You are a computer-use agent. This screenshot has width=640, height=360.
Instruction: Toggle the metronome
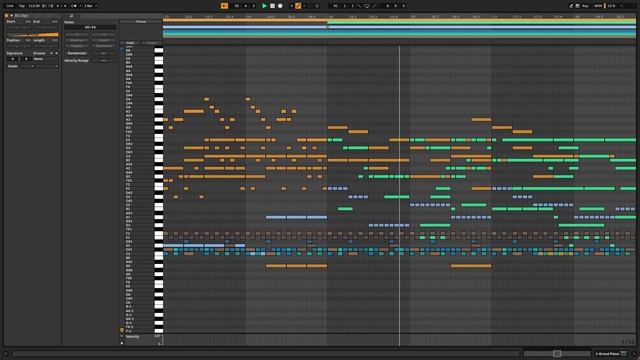click(74, 6)
